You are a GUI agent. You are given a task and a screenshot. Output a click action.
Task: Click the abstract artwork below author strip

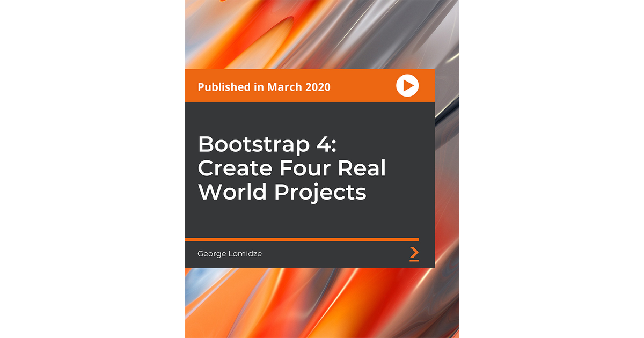(322, 303)
